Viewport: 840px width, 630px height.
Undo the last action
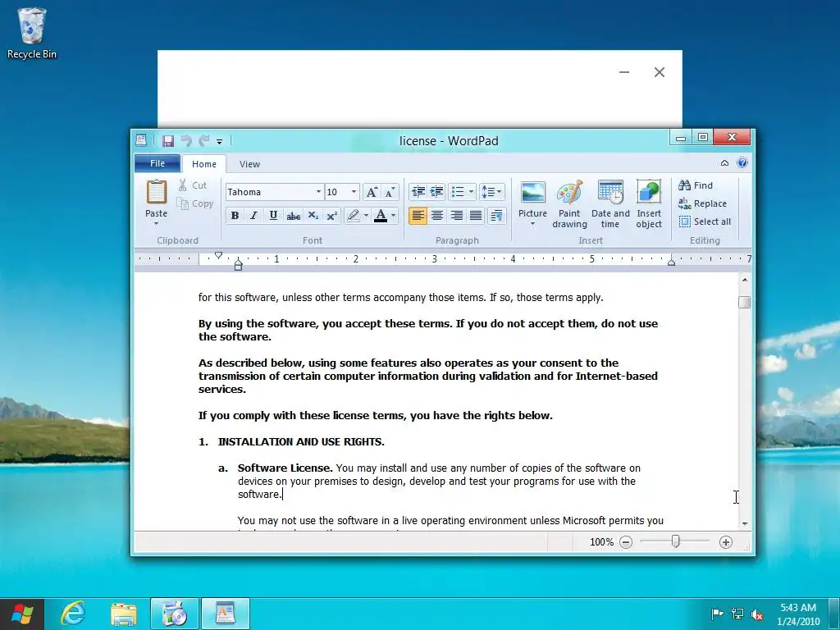pos(186,141)
